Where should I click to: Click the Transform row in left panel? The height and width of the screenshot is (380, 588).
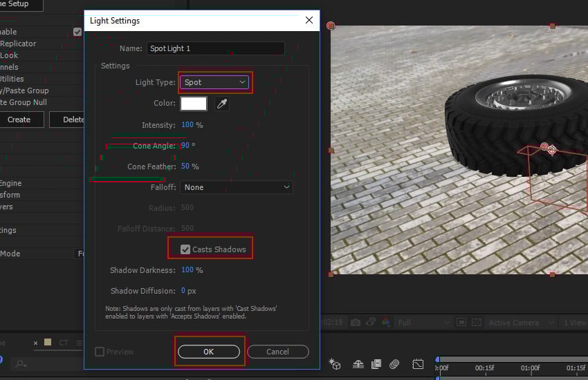10,195
